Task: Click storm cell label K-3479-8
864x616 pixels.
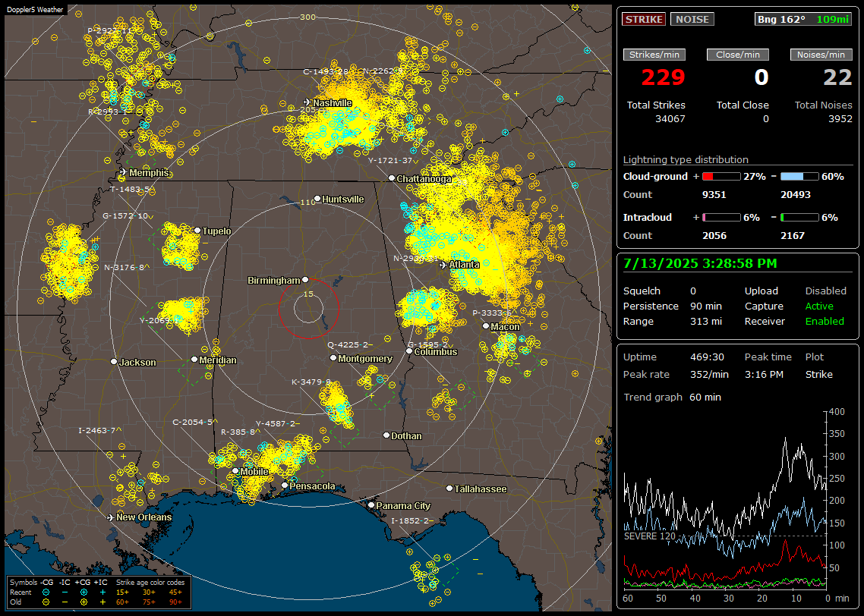Action: tap(311, 382)
